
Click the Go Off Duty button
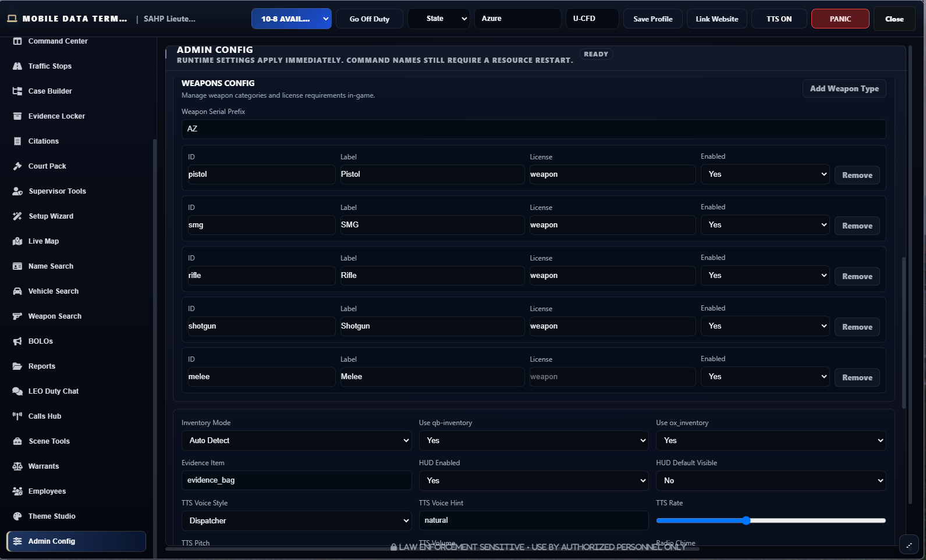click(x=370, y=19)
